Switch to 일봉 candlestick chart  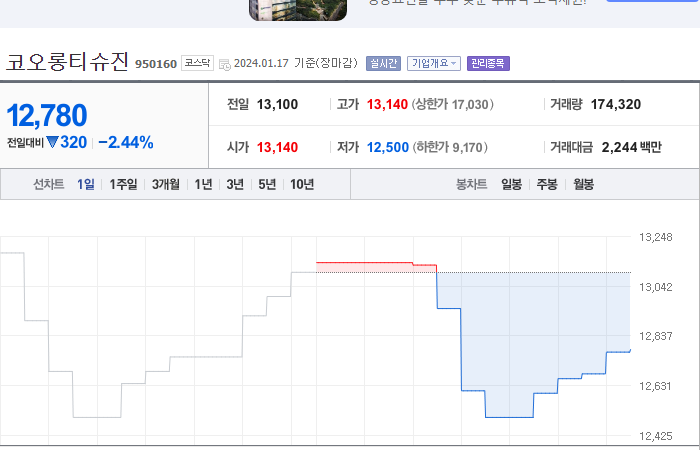511,184
